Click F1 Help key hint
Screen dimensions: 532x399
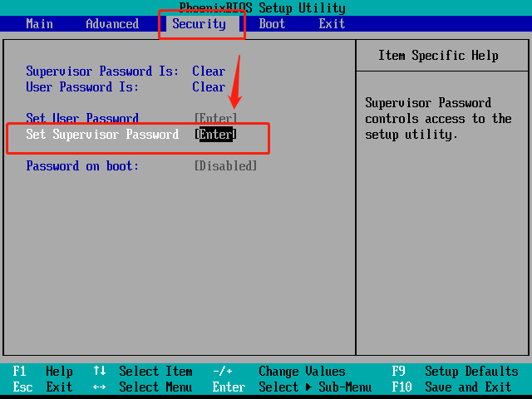[x=42, y=372]
